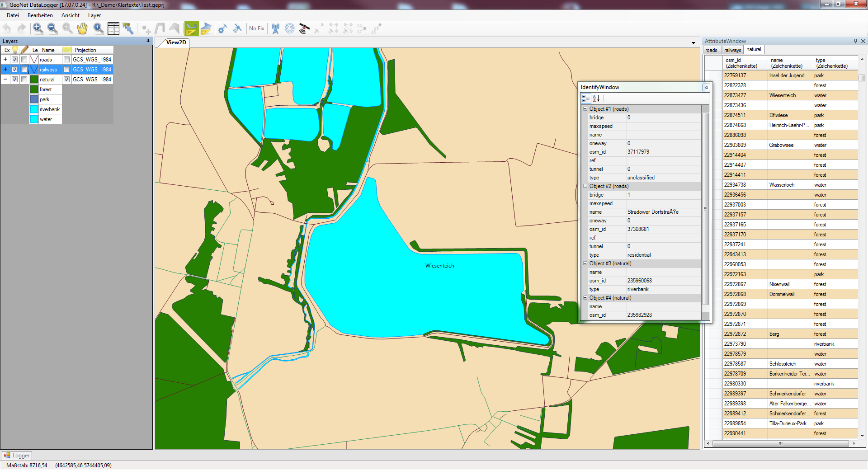
Task: Toggle visibility checkbox of railways layer
Action: [14, 70]
